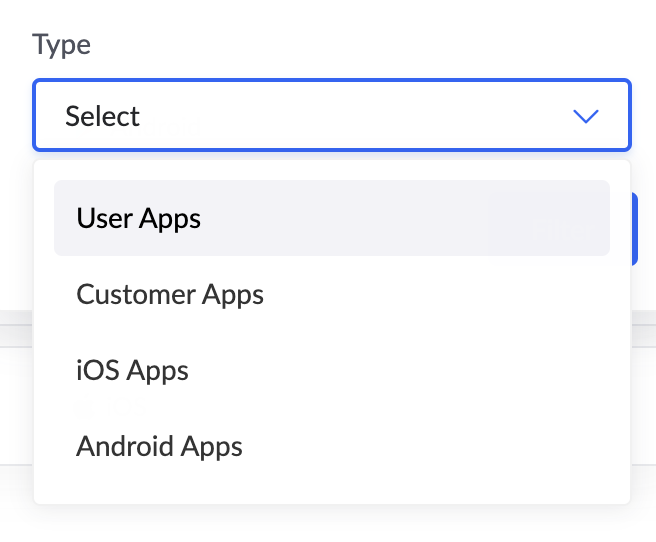
Task: Click the Type field label
Action: click(x=62, y=44)
